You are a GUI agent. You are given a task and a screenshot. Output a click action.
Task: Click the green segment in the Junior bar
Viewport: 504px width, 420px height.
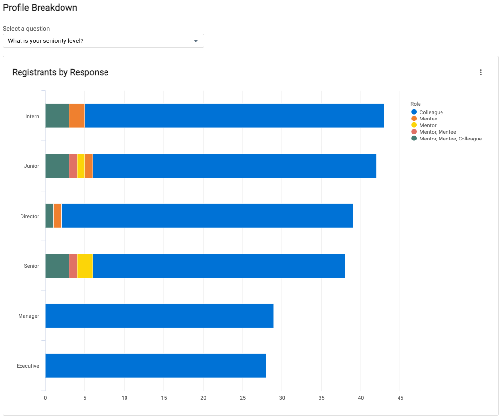point(57,166)
